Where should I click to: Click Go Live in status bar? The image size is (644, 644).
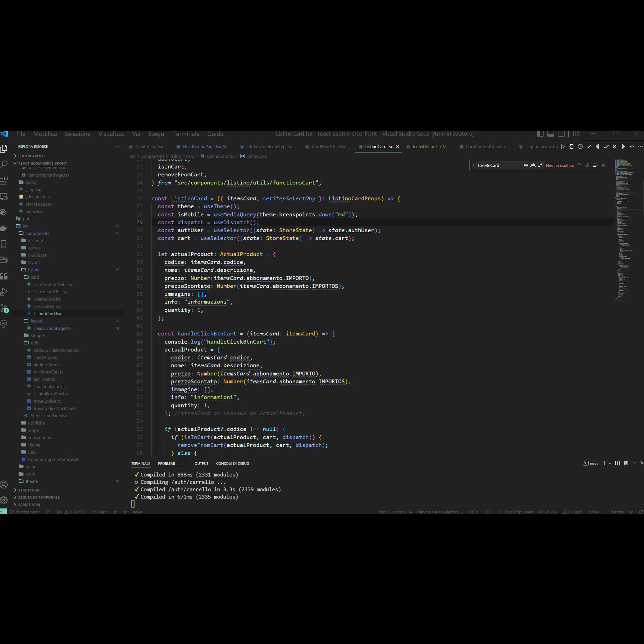pyautogui.click(x=548, y=512)
